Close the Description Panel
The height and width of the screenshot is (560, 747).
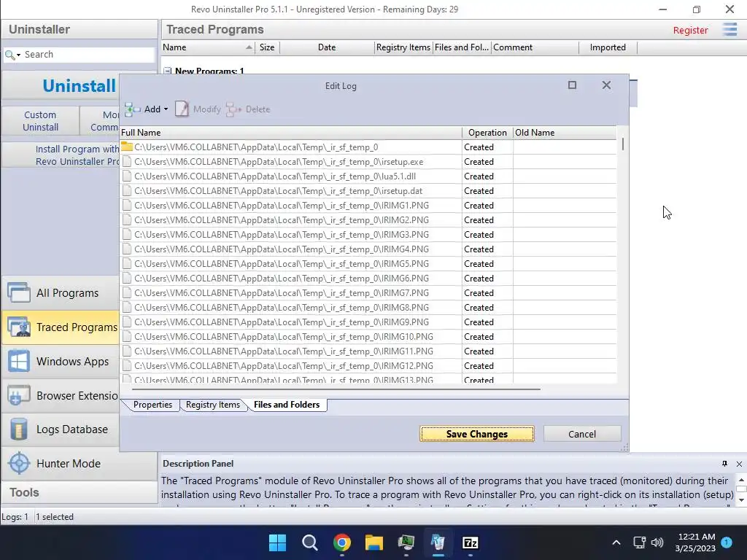pyautogui.click(x=739, y=464)
